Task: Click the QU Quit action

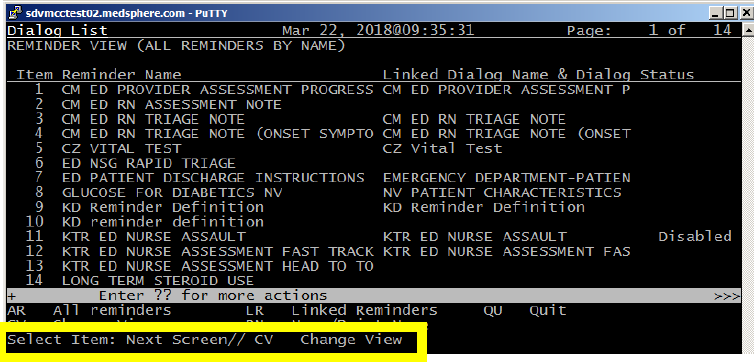Action: coord(525,311)
